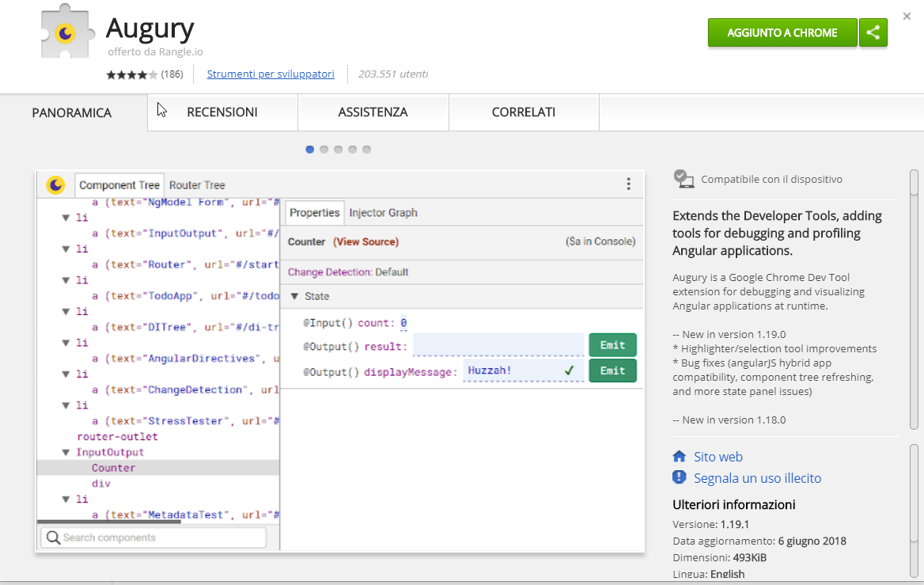Click the result output input field
Viewport: 924px width, 585px height.
coord(498,345)
